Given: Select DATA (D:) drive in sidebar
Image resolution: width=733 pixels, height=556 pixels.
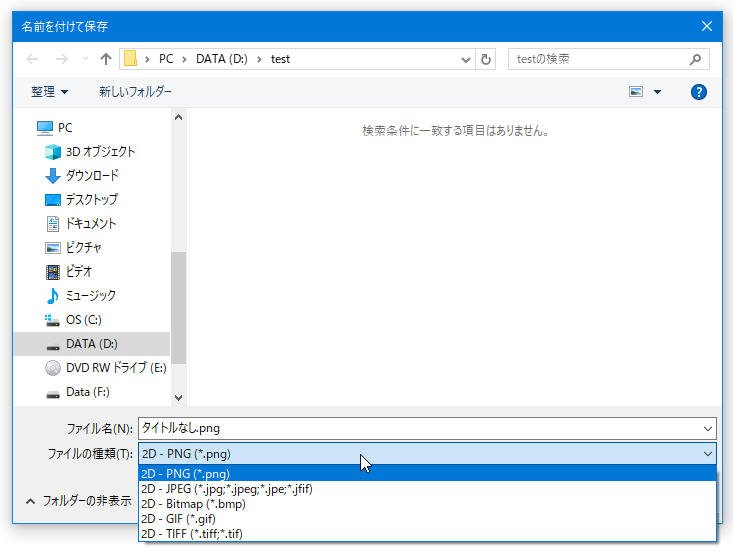Looking at the screenshot, I should [92, 344].
